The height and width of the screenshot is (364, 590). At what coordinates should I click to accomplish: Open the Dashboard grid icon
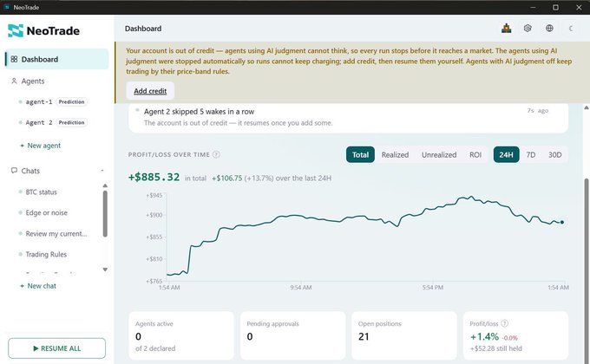14,59
